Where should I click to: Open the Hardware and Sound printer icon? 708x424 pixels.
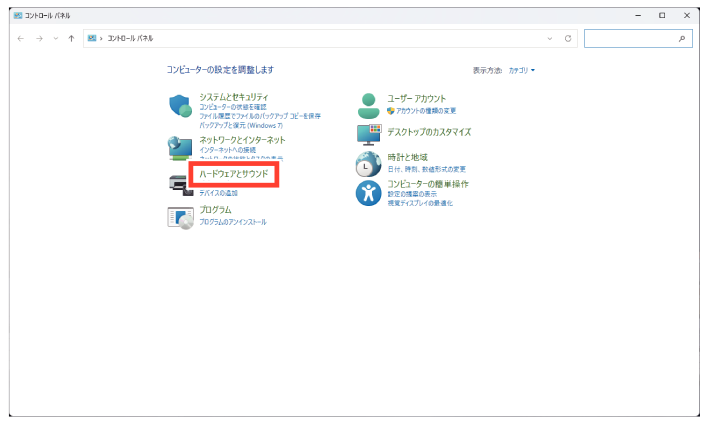[180, 185]
